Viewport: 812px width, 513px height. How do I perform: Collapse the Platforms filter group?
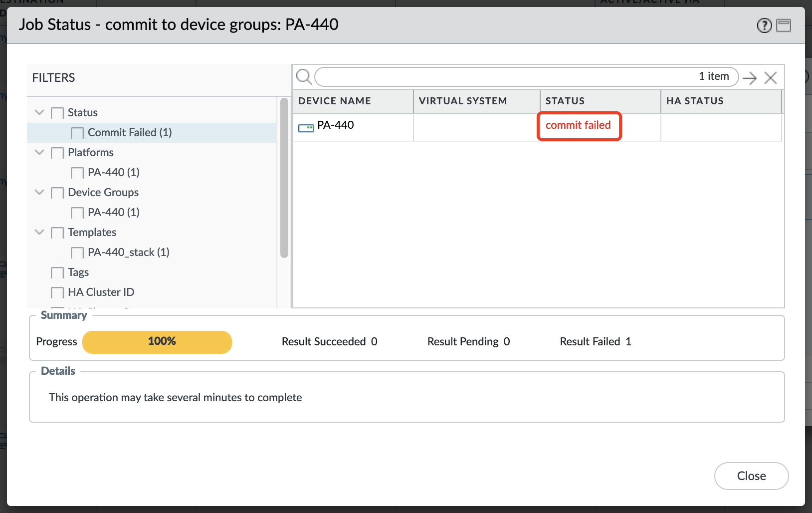(x=39, y=152)
